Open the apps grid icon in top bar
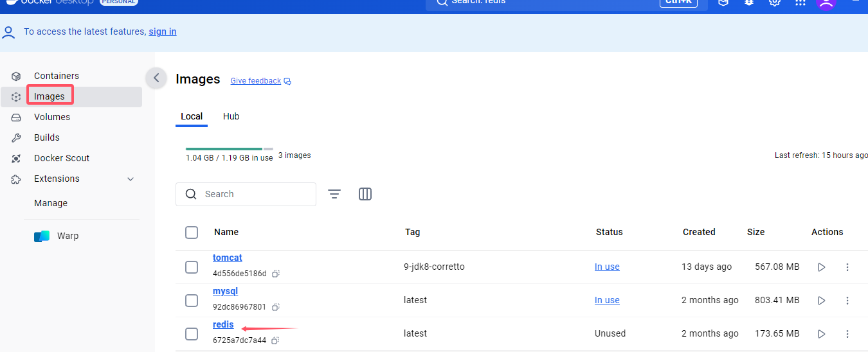The width and height of the screenshot is (868, 352). point(800,2)
